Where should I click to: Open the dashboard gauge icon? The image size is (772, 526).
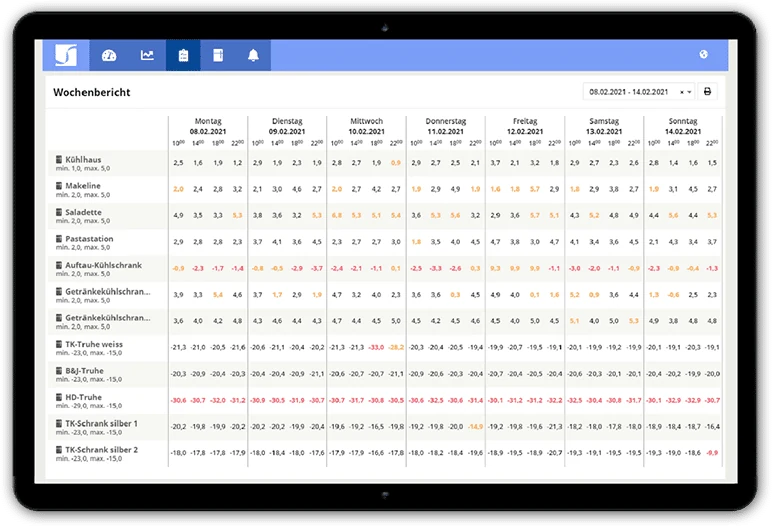coord(109,55)
